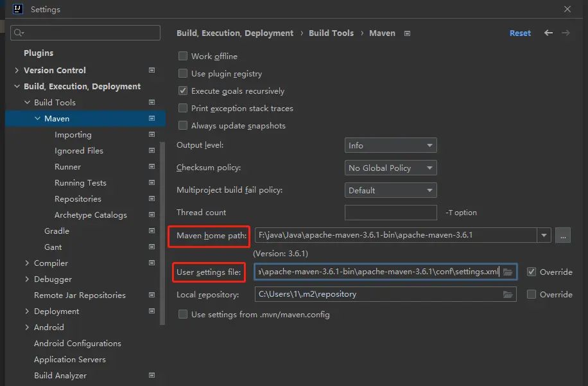The height and width of the screenshot is (386, 588).
Task: Click the Thread count input field
Action: tap(390, 213)
